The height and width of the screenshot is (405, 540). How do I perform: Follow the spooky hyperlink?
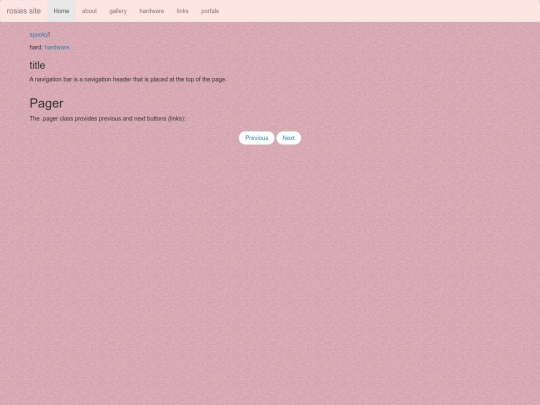click(39, 34)
